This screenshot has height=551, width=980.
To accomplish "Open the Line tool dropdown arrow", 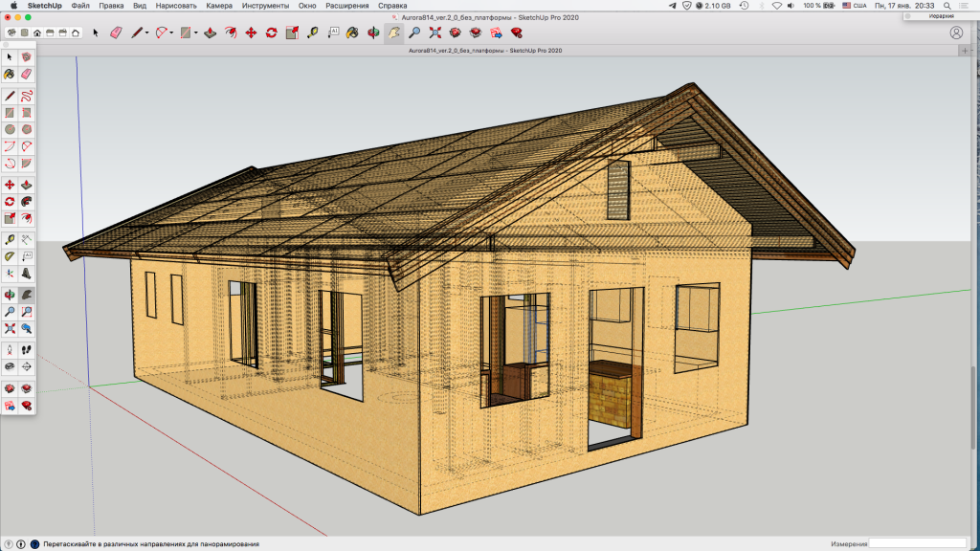I will [x=147, y=33].
